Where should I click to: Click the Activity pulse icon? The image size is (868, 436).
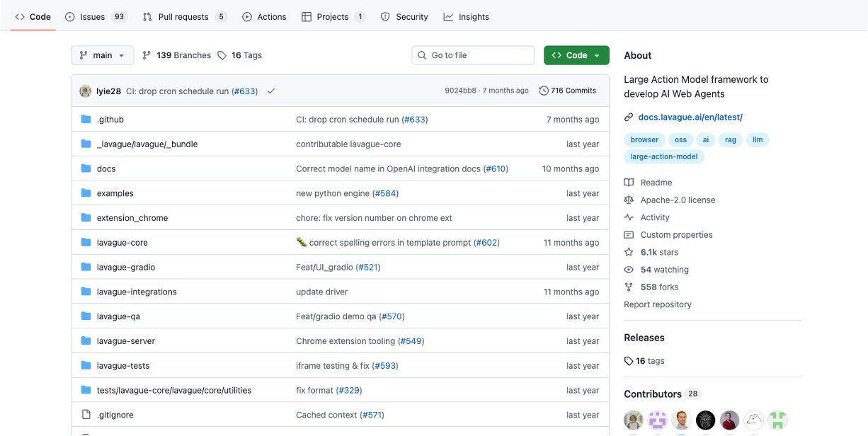coord(629,217)
